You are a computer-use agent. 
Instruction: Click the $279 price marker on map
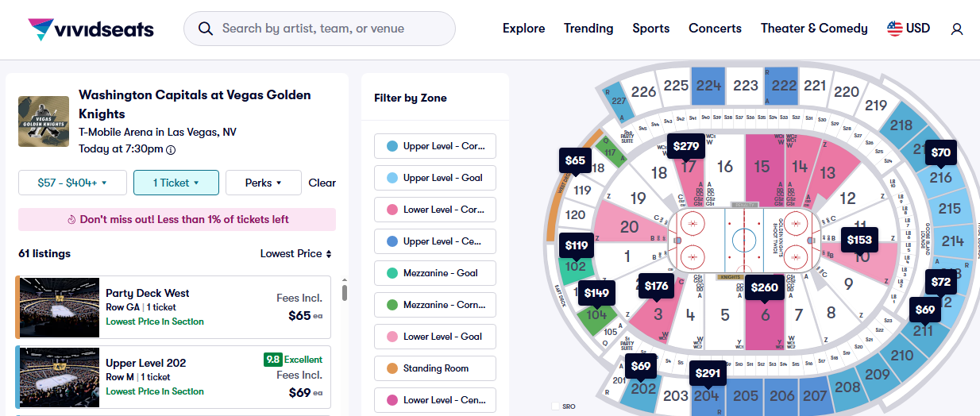pyautogui.click(x=686, y=146)
